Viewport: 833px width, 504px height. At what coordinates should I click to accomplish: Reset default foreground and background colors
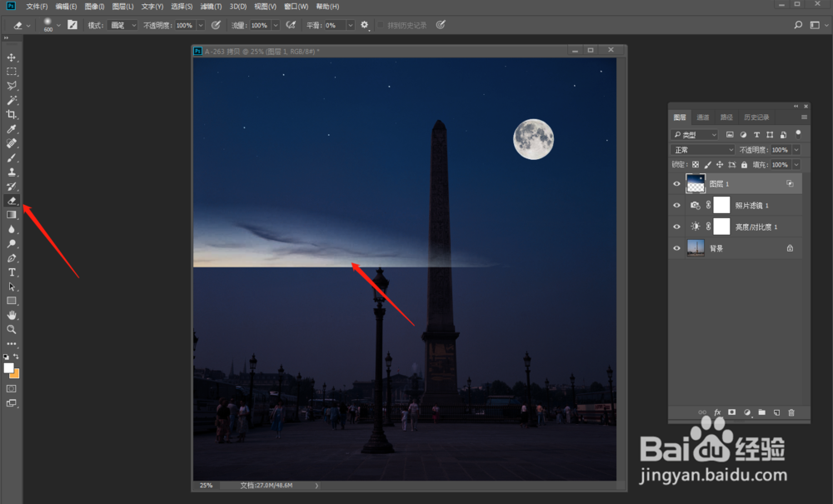tap(6, 357)
